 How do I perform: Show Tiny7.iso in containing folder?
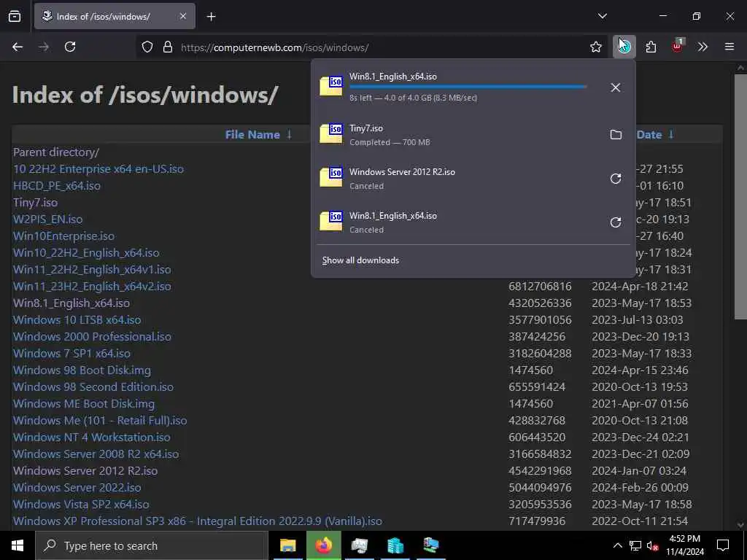click(616, 135)
